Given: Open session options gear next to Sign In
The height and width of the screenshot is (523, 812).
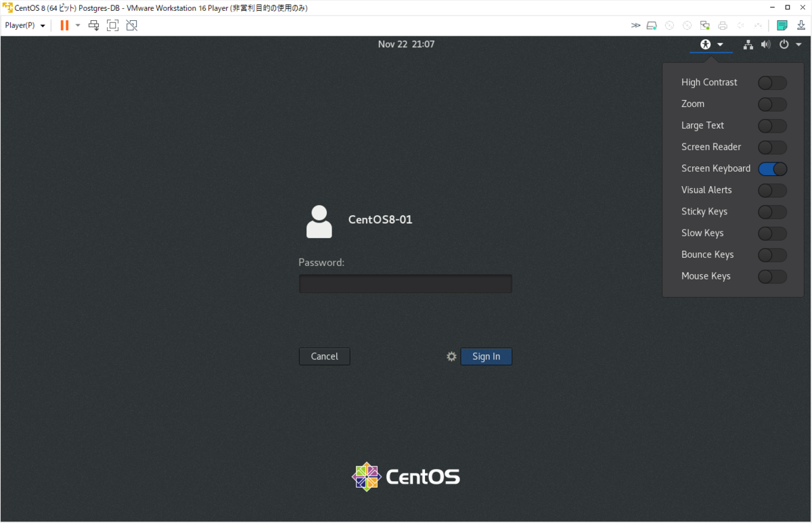Looking at the screenshot, I should pyautogui.click(x=451, y=357).
